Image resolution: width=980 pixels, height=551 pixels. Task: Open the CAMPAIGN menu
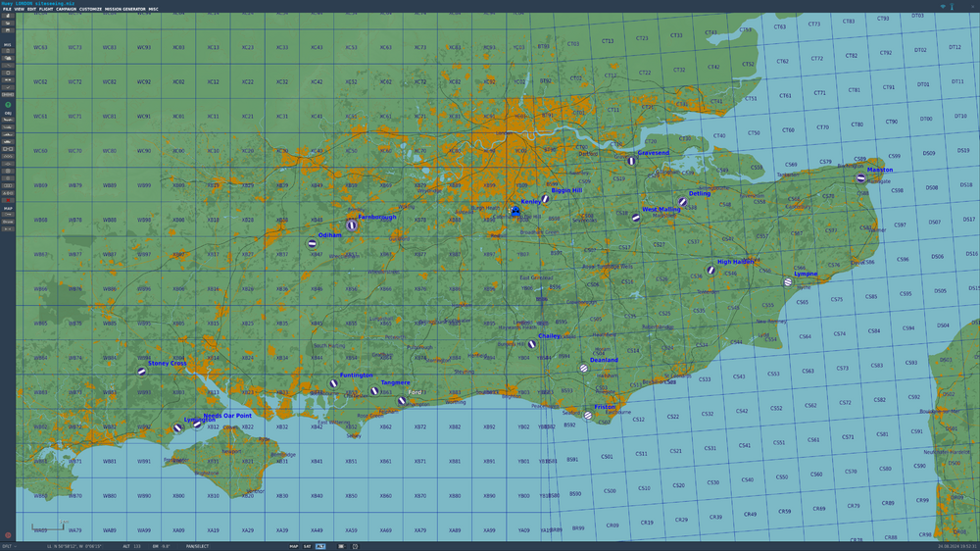tap(67, 10)
